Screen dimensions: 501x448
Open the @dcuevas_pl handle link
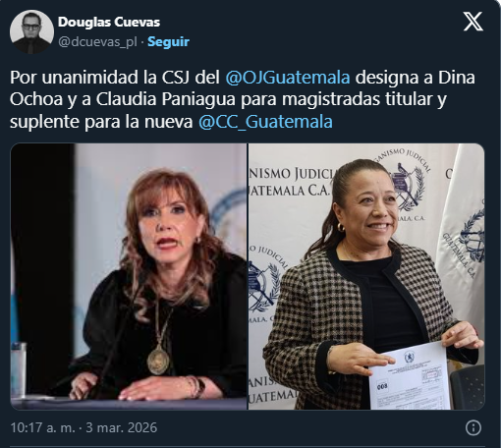point(97,42)
